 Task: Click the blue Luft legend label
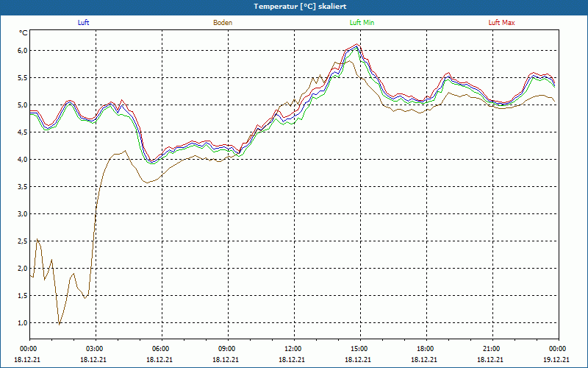(83, 23)
